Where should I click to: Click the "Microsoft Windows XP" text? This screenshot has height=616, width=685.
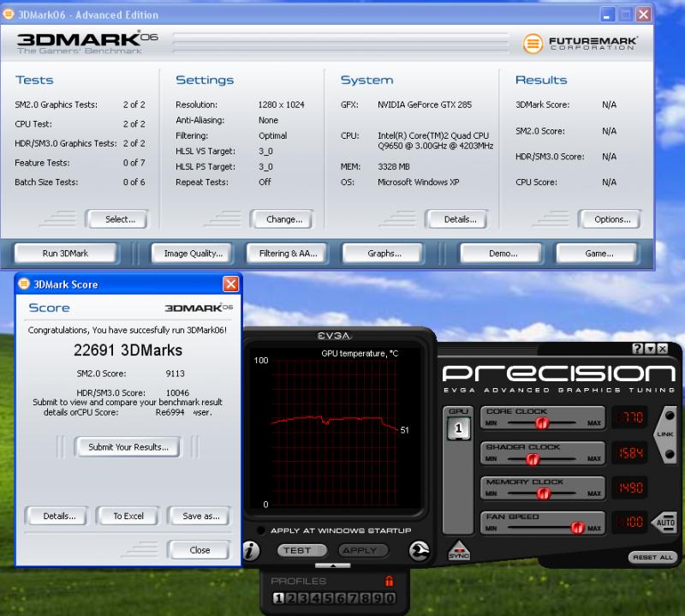(x=419, y=182)
